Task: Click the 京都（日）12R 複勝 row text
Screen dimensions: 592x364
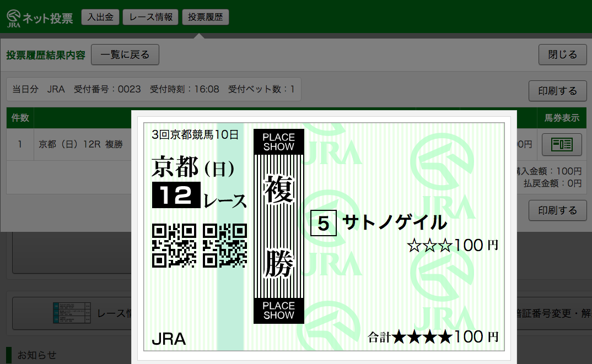Action: pyautogui.click(x=81, y=144)
